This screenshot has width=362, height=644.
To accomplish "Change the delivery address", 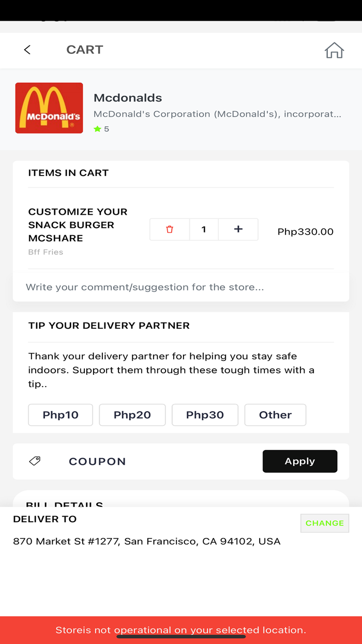I will pos(325,523).
